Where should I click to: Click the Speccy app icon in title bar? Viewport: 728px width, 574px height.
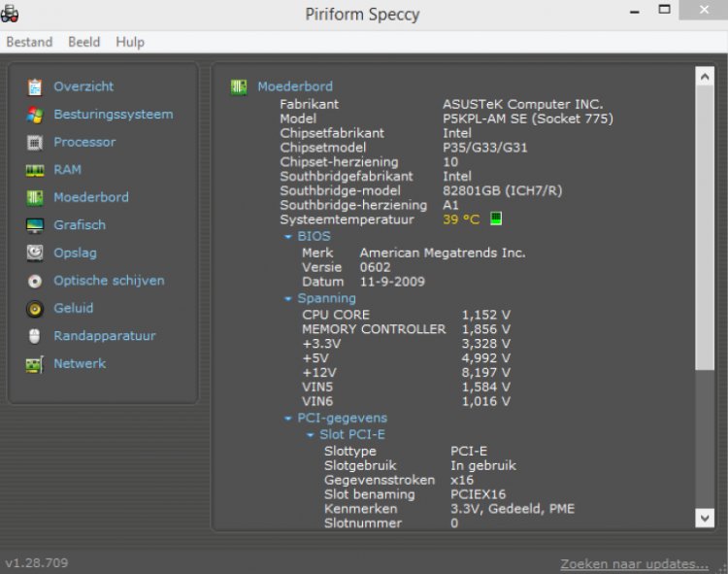point(10,14)
